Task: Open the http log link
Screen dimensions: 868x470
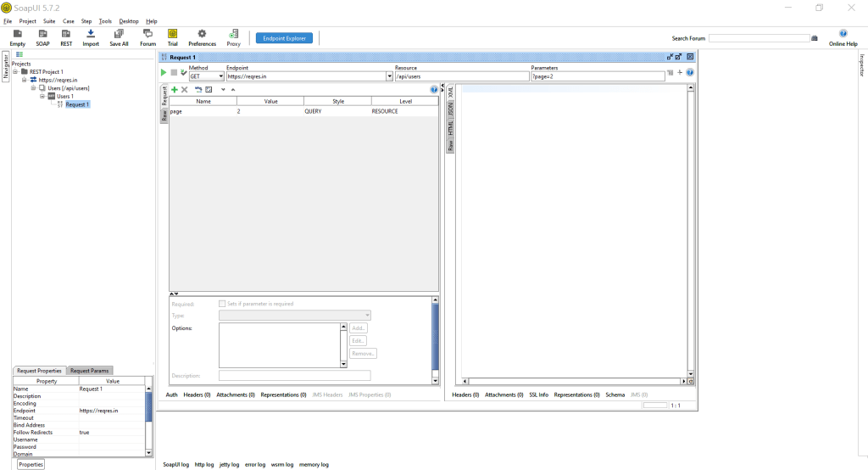Action: (204, 465)
